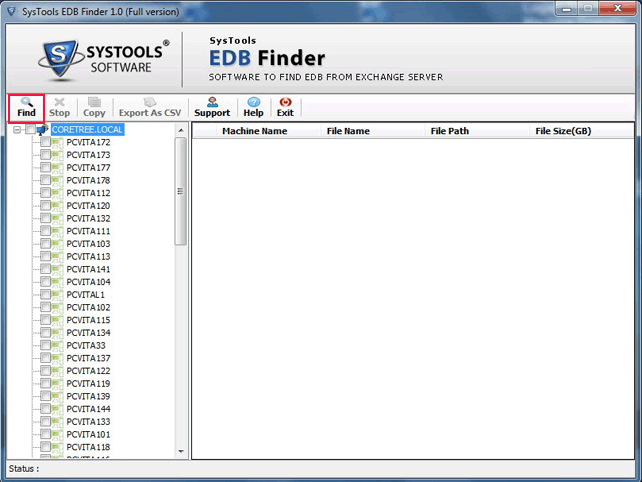This screenshot has width=642, height=482.
Task: Click the computer icon beside PCVITA115
Action: 57,320
